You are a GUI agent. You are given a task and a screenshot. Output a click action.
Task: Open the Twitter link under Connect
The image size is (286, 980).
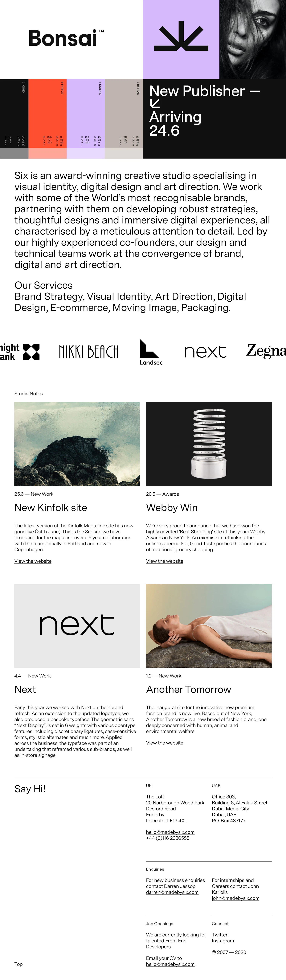(219, 934)
